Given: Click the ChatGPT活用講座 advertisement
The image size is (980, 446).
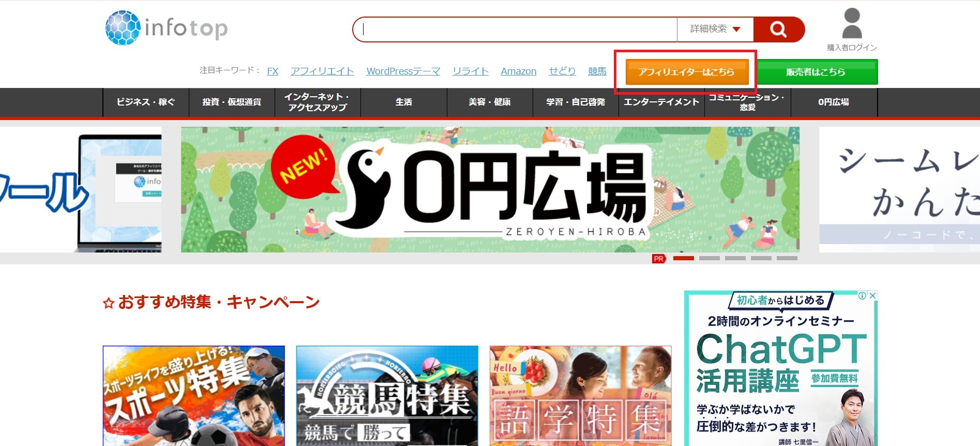Looking at the screenshot, I should pyautogui.click(x=781, y=368).
